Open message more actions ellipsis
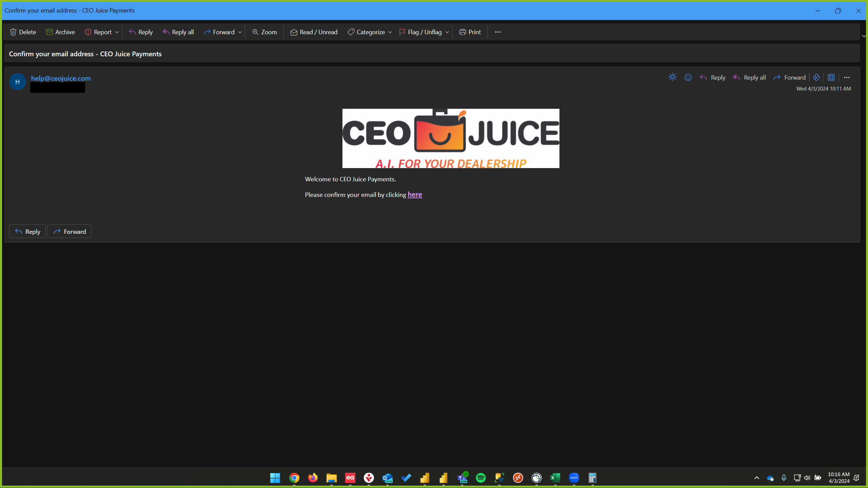This screenshot has height=488, width=868. coord(847,77)
